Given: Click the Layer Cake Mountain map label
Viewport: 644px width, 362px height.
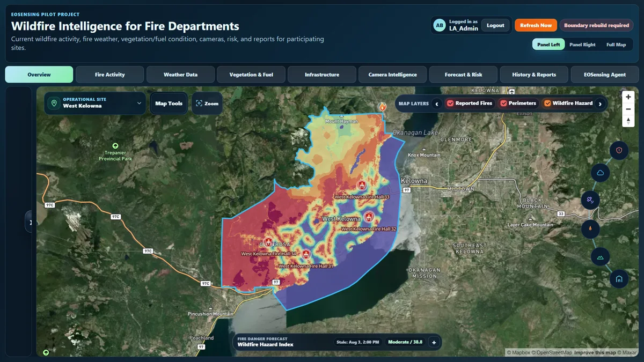Looking at the screenshot, I should point(530,225).
